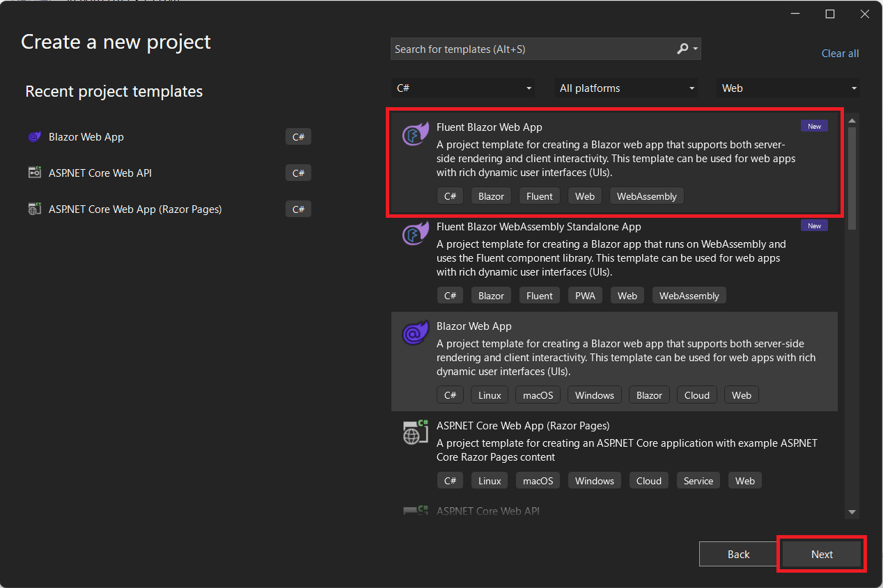Click the ASP.NET Core Web API icon in recents
The image size is (883, 588).
(x=35, y=173)
